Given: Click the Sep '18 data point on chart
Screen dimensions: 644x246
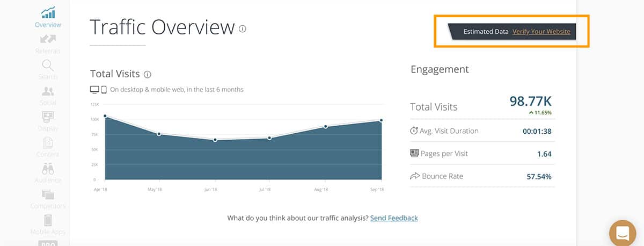Looking at the screenshot, I should 381,120.
